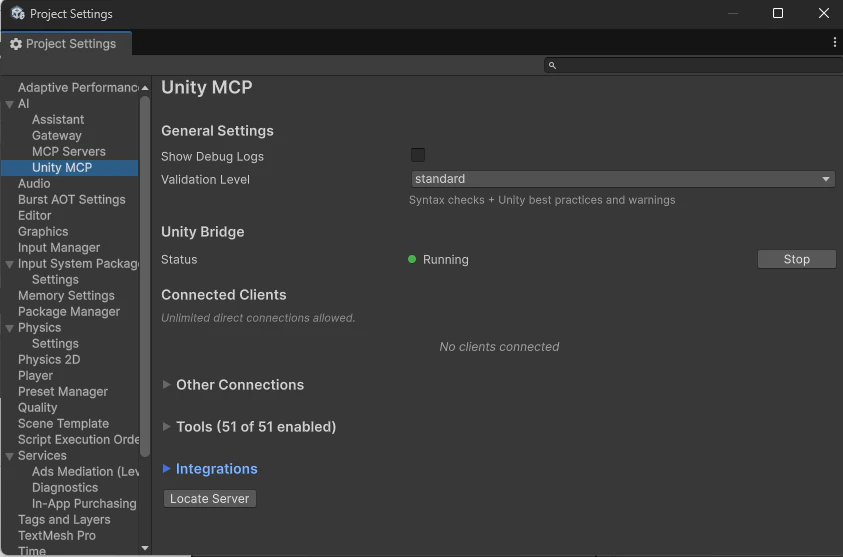Open Adaptive Performance settings
This screenshot has height=557, width=843.
(78, 88)
